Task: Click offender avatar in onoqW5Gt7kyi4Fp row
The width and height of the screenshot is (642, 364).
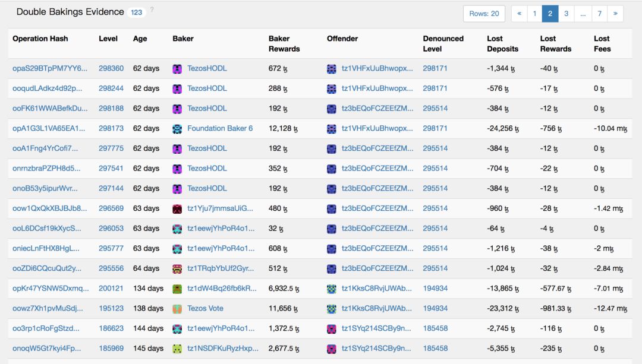Action: [x=332, y=349]
